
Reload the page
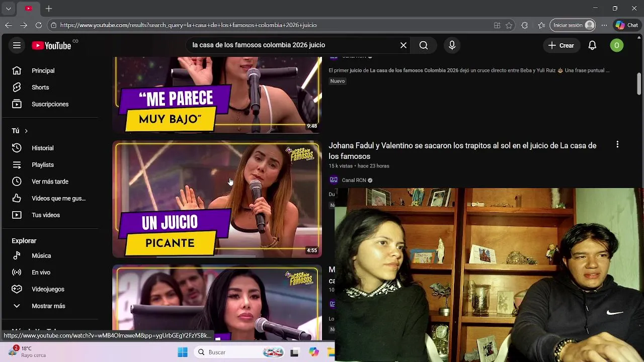pos(39,25)
